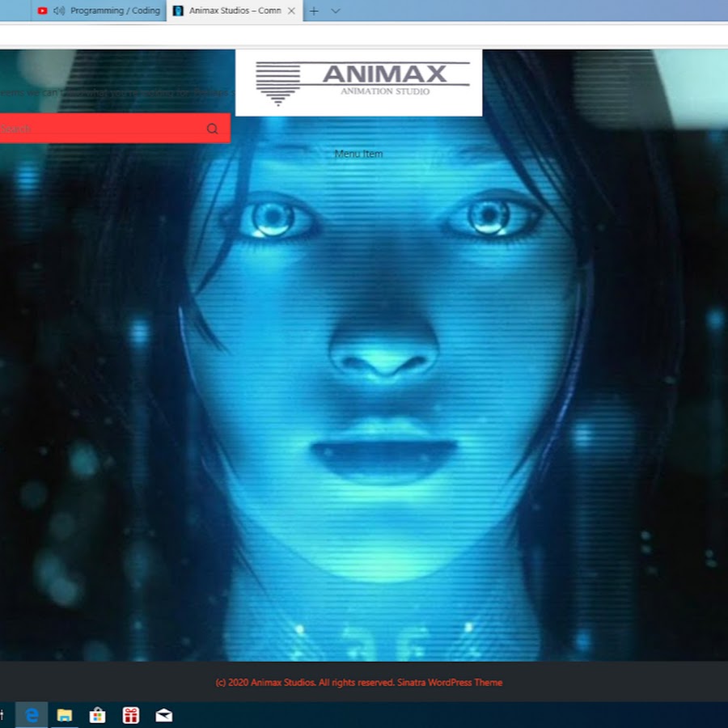The width and height of the screenshot is (728, 728).
Task: Focus the red Search input field
Action: pos(97,129)
